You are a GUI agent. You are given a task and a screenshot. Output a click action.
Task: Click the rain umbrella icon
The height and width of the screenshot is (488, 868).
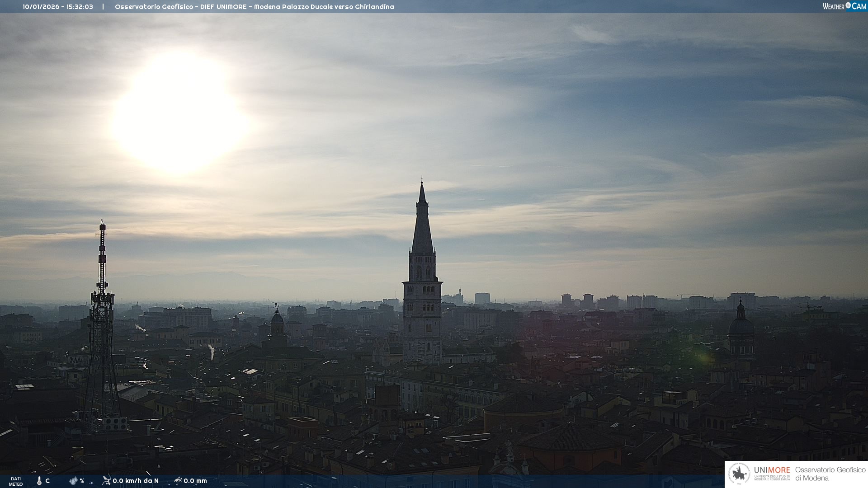click(x=178, y=480)
